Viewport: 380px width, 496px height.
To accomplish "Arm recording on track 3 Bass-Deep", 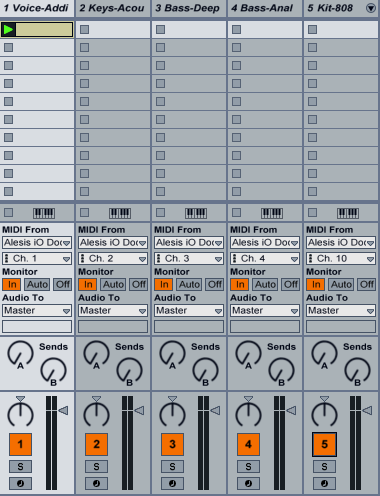I will coord(172,483).
